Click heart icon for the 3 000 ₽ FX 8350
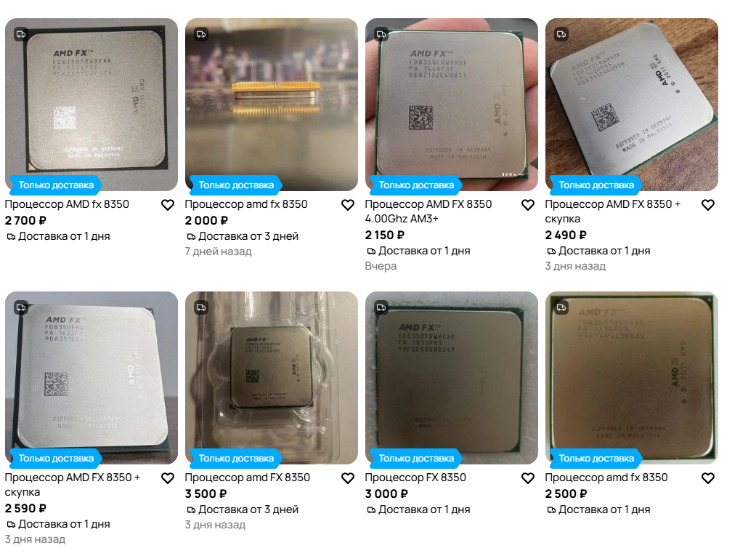 tap(528, 478)
